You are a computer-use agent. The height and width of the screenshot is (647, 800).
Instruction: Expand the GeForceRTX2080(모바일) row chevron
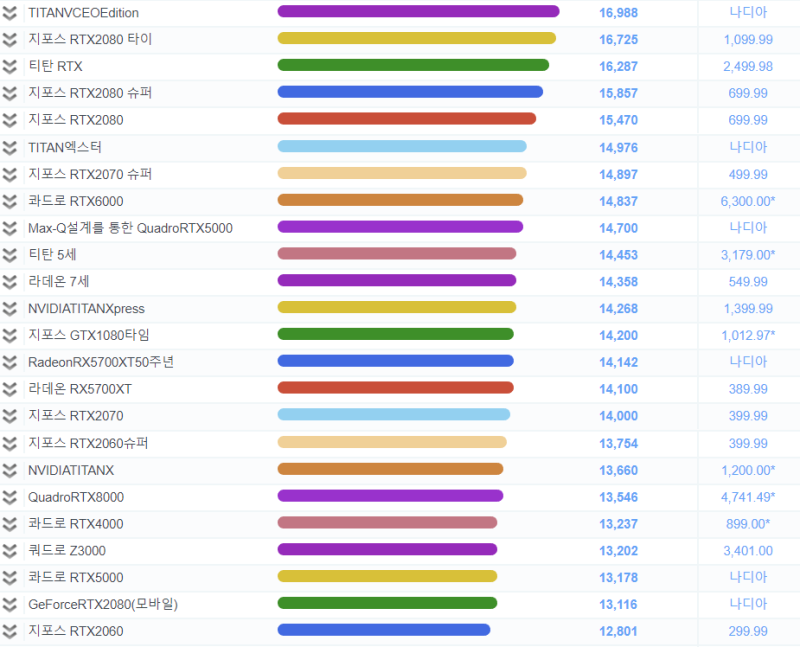10,605
